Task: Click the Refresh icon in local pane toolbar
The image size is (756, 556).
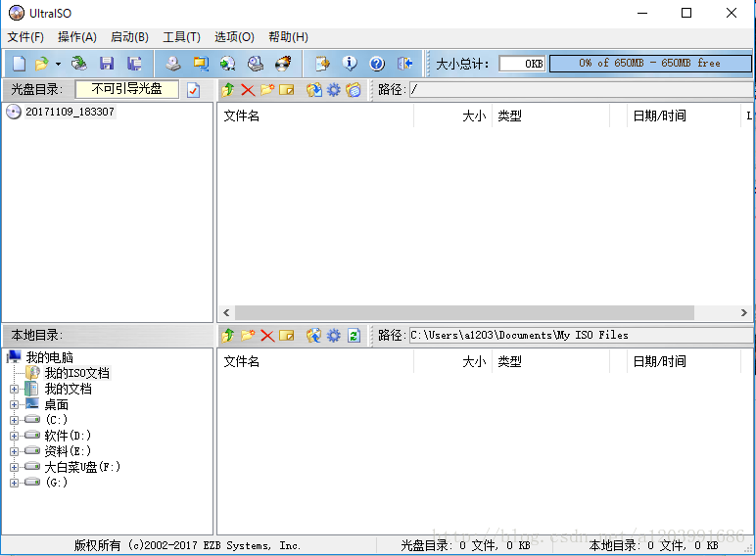Action: 354,336
